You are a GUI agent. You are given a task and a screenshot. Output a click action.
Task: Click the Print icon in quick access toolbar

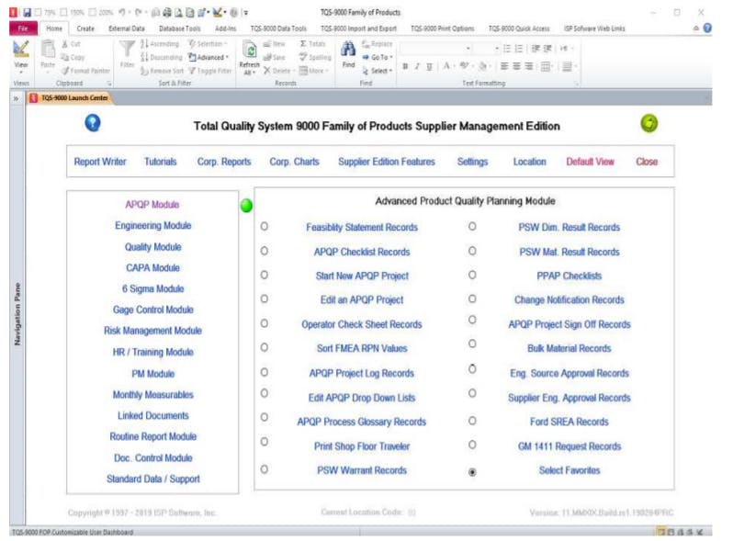(x=167, y=13)
